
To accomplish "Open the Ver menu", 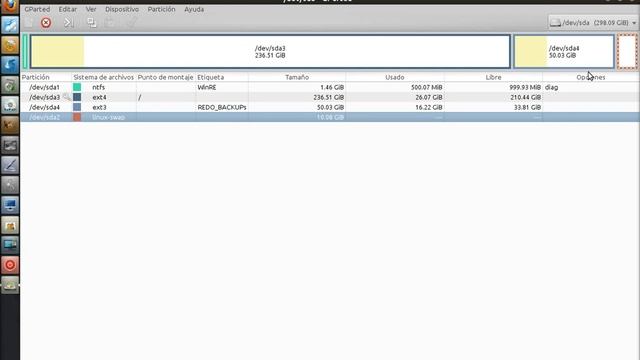I will (91, 9).
